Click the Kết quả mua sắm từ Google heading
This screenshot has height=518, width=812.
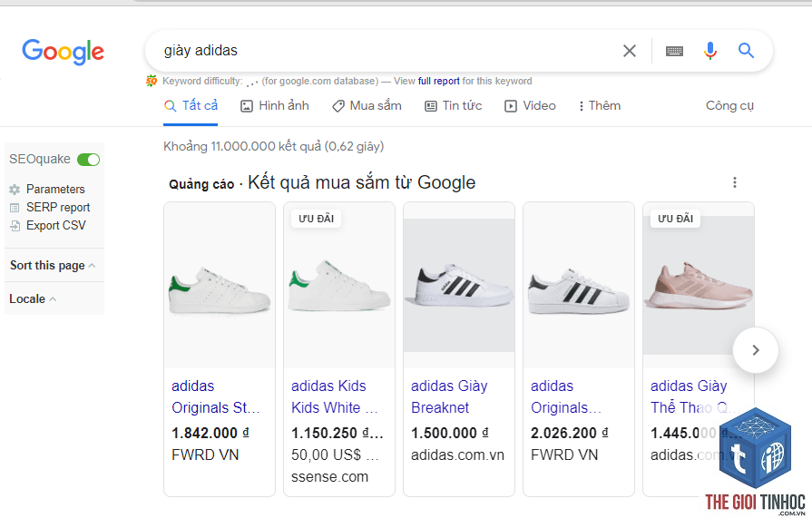(x=361, y=182)
